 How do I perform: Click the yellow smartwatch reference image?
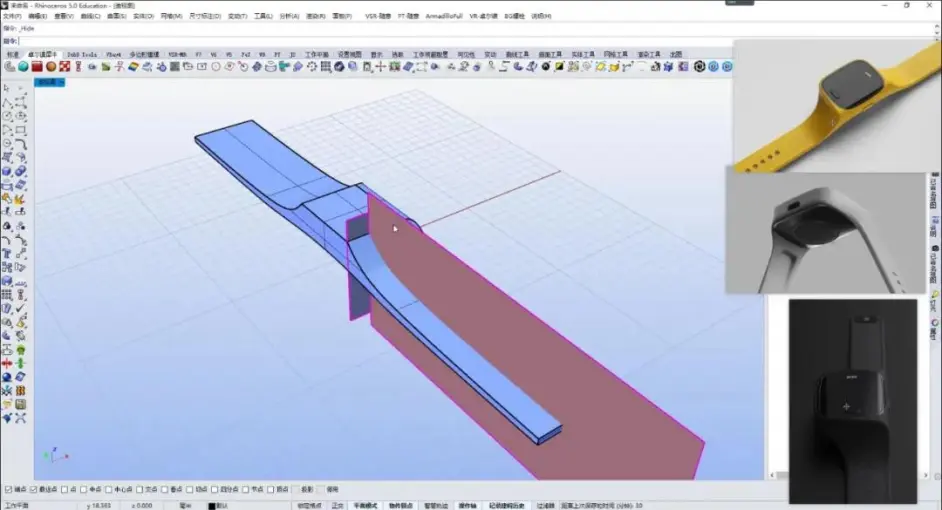(x=837, y=106)
